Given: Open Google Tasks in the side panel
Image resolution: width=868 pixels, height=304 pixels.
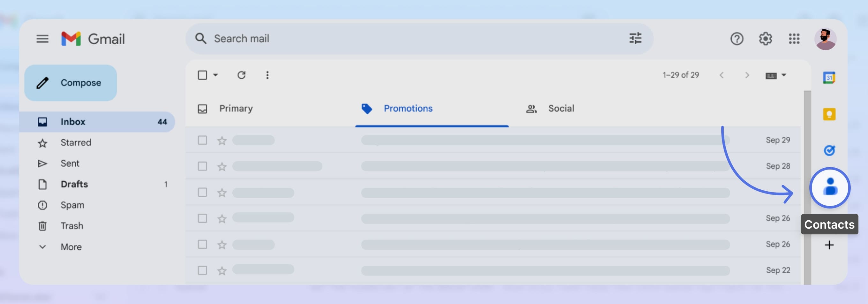Looking at the screenshot, I should pos(829,151).
